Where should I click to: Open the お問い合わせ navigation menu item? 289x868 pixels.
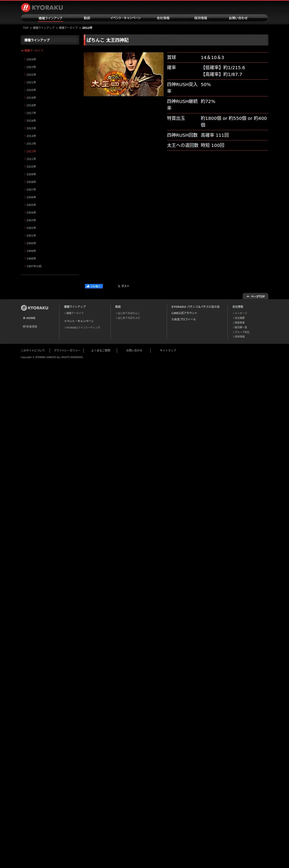238,18
